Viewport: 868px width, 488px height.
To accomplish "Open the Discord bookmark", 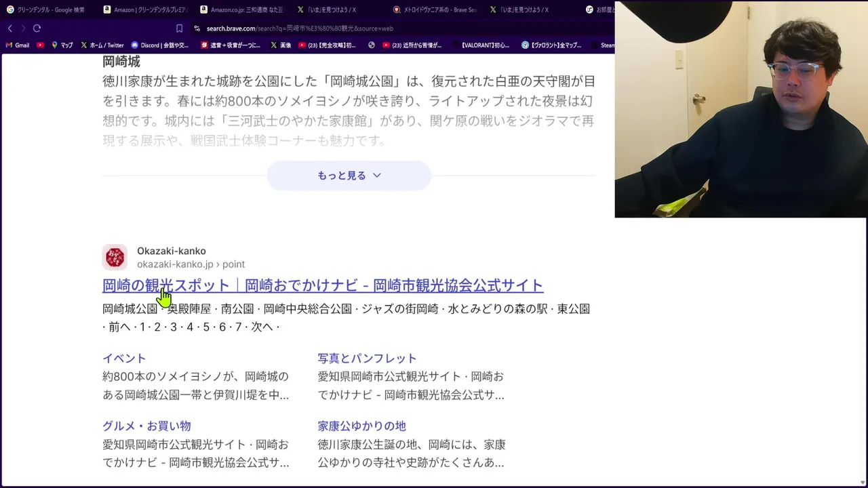I will click(x=159, y=45).
